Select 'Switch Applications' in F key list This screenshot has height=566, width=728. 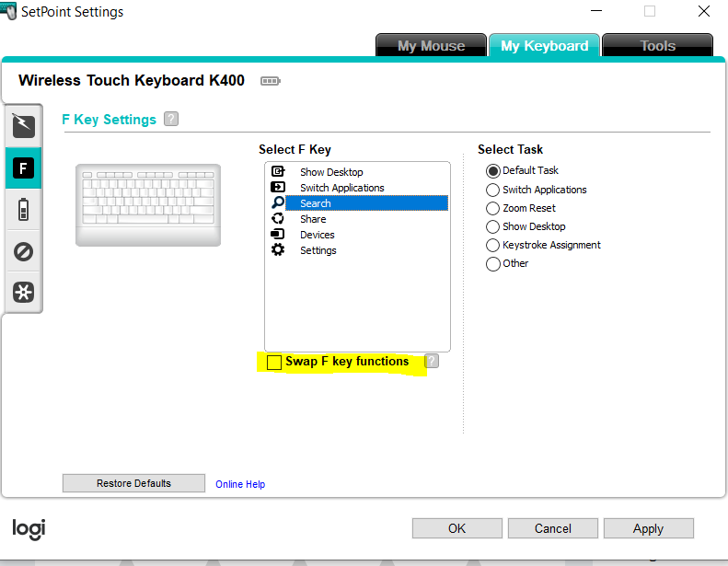pos(342,188)
